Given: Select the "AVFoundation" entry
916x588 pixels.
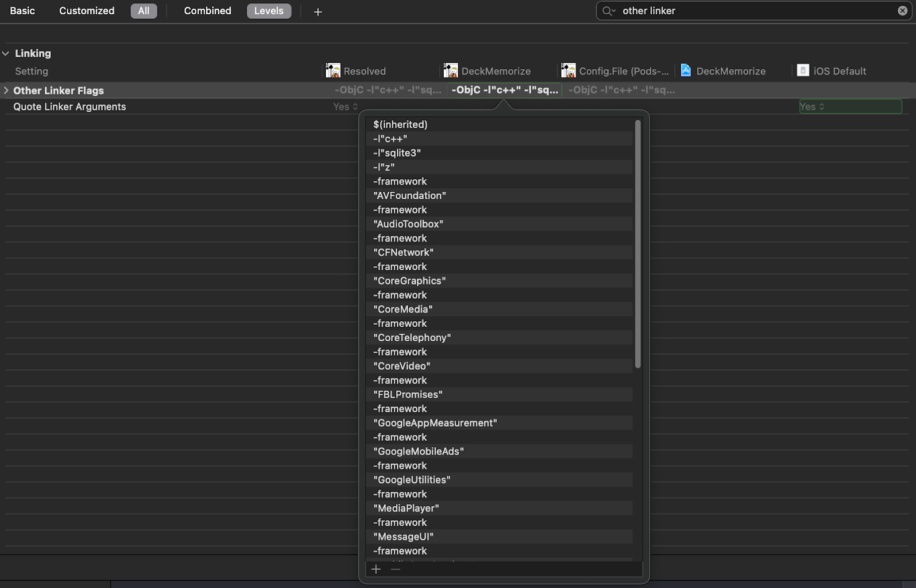Looking at the screenshot, I should (499, 195).
